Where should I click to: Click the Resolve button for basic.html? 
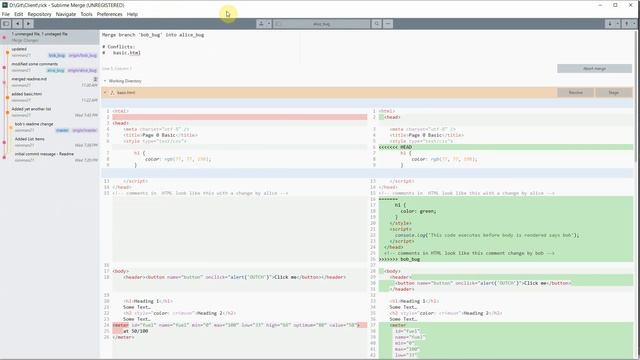576,93
